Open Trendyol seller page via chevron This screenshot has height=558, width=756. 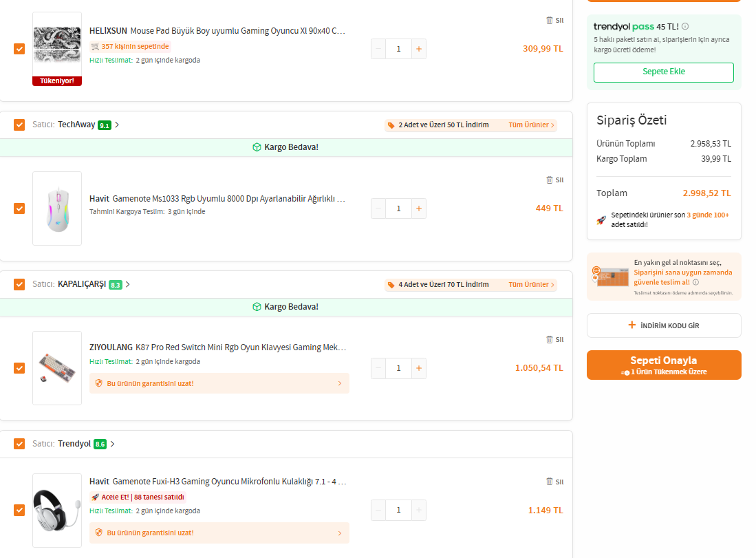pyautogui.click(x=112, y=444)
